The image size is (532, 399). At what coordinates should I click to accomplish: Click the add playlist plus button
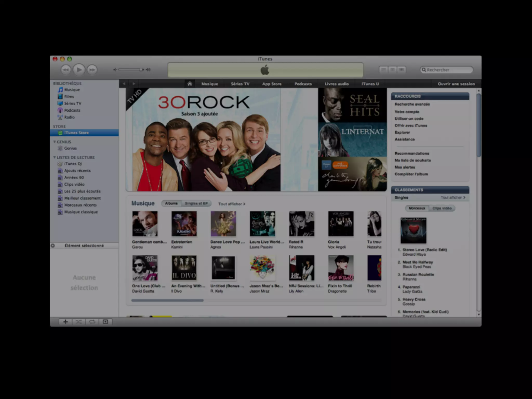click(x=65, y=322)
